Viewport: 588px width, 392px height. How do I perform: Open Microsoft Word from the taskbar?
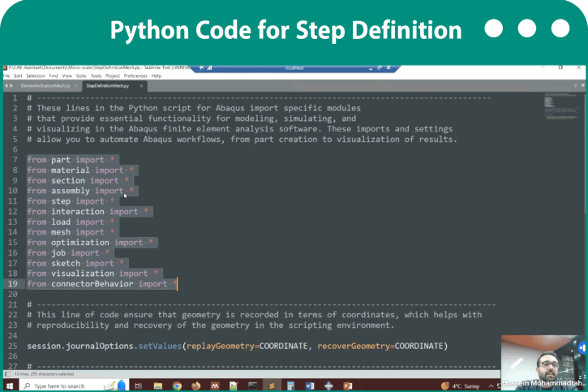tap(310, 386)
